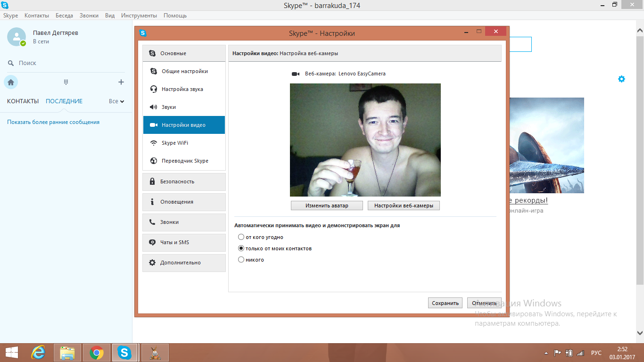Open the 'Звонки' menu in menu bar
Screen dimensions: 644x362
89,16
